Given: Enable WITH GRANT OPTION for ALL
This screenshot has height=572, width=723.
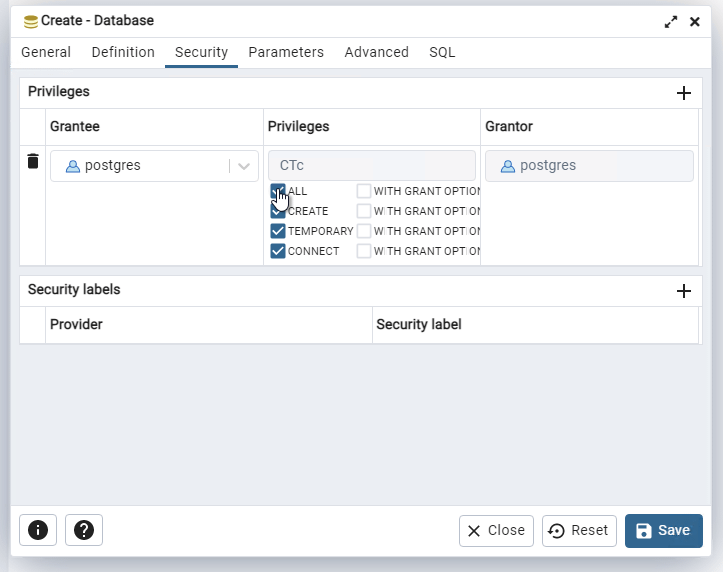Looking at the screenshot, I should coord(364,191).
